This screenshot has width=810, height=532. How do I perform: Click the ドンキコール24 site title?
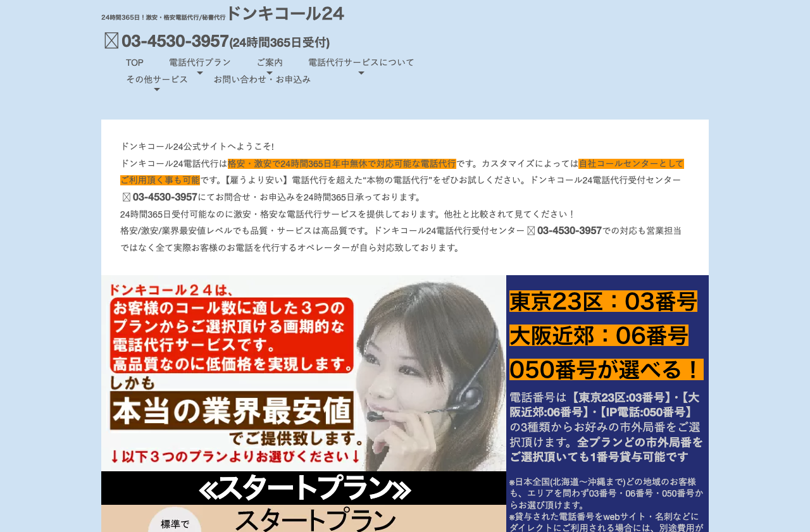coord(285,14)
